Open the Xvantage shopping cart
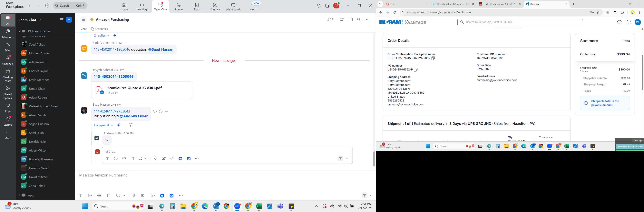 (629, 22)
